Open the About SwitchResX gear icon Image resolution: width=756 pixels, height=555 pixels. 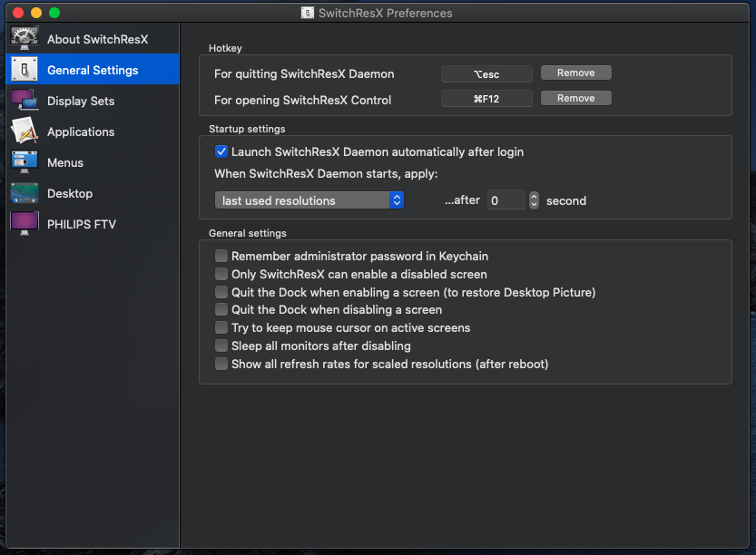25,38
